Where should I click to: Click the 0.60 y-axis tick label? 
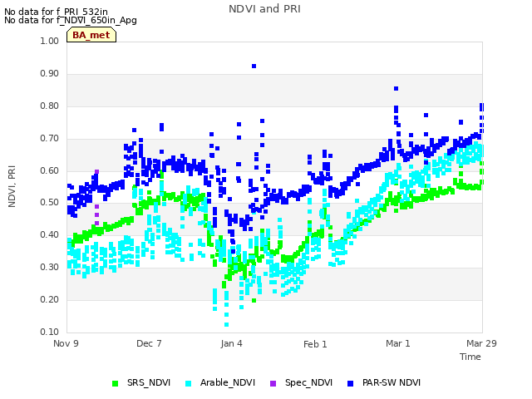[x=50, y=170]
